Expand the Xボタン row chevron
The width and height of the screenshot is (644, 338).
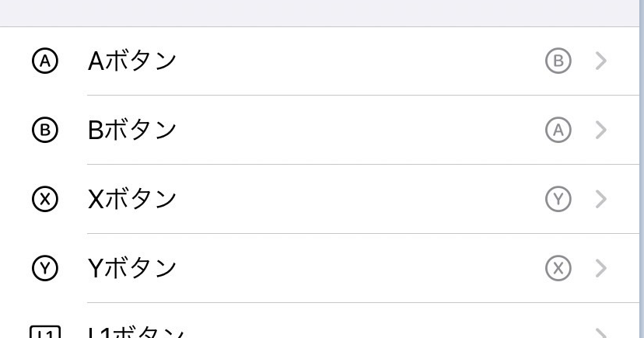click(x=601, y=199)
